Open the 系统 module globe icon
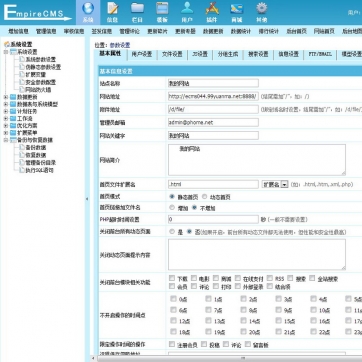Screen dimensions: 362x362 point(88,8)
